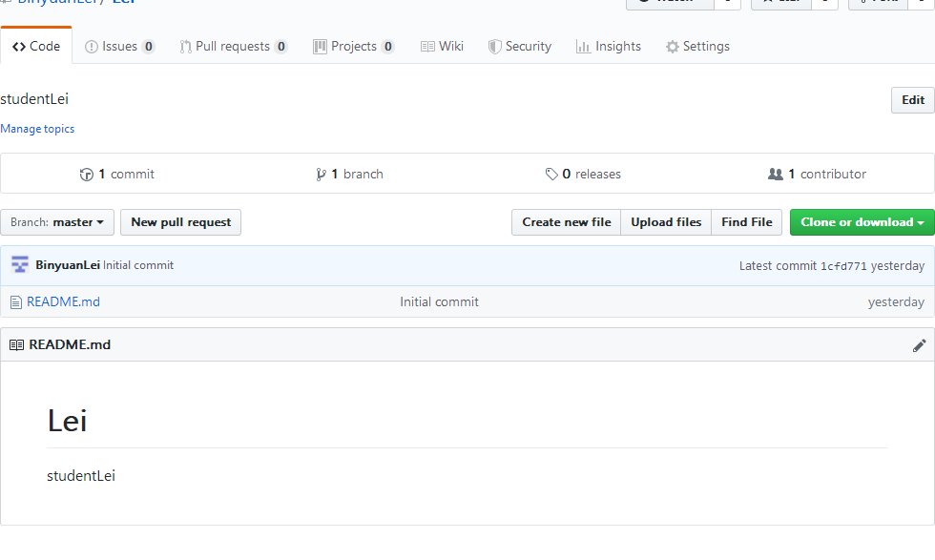935x560 pixels.
Task: Switch to the Pull requests tab
Action: [x=233, y=46]
